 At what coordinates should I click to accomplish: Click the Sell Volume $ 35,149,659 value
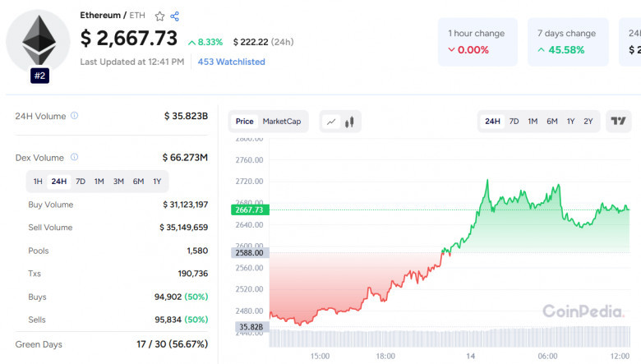183,227
